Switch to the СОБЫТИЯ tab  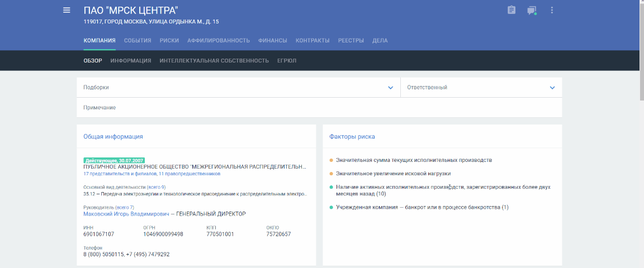click(x=138, y=41)
